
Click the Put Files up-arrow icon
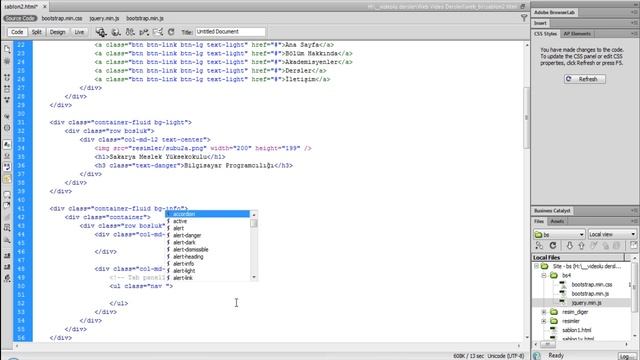tap(581, 245)
